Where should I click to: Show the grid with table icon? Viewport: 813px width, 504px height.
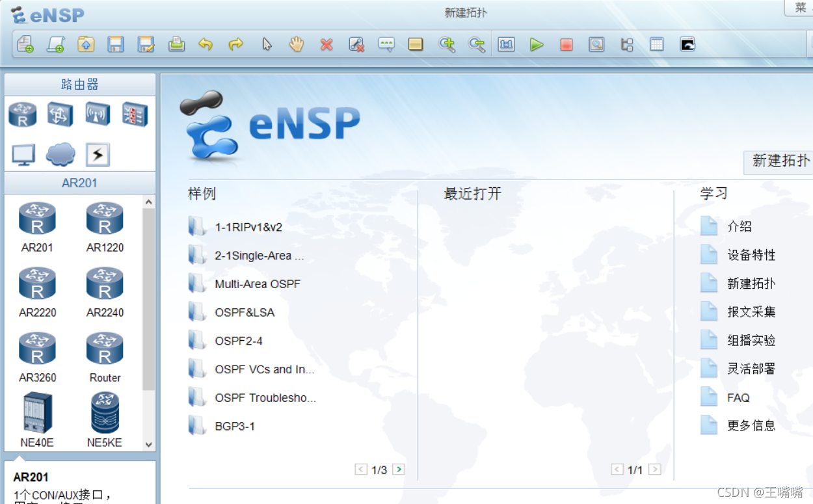657,44
